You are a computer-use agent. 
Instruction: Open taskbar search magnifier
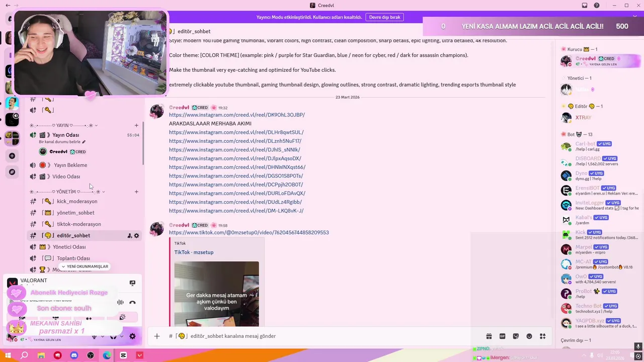click(24, 355)
